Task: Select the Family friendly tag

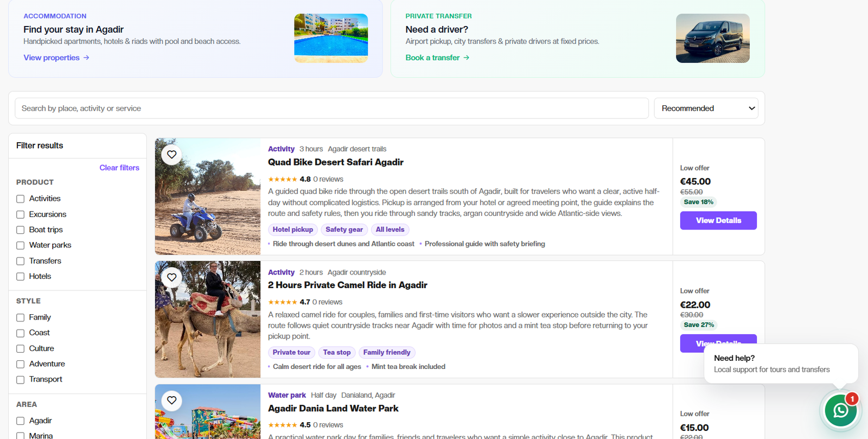Action: (387, 352)
